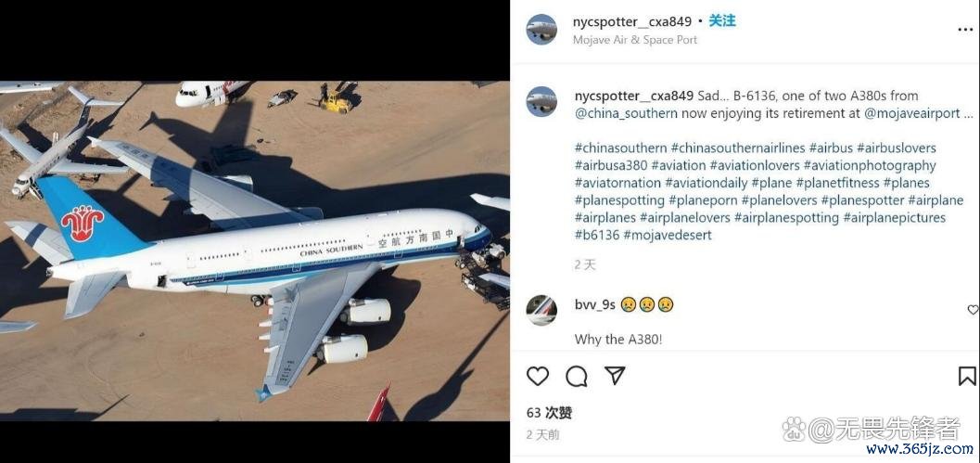980x463 pixels.
Task: Open the @china_southern mention
Action: coord(626,113)
